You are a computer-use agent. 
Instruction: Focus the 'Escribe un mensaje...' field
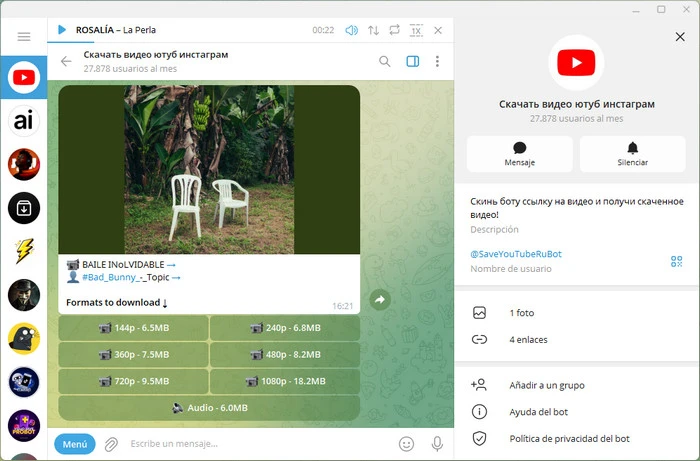pyautogui.click(x=259, y=444)
